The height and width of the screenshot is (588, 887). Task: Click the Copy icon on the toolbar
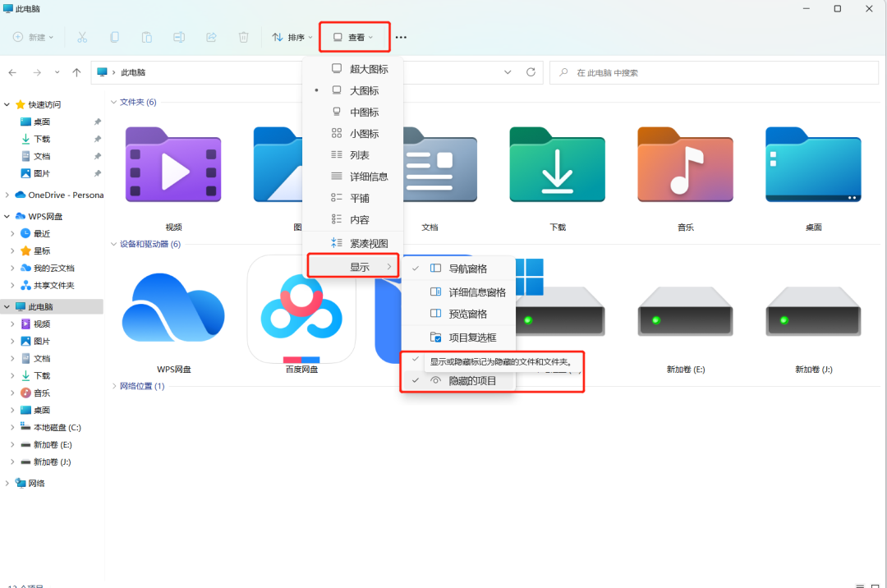(x=114, y=37)
